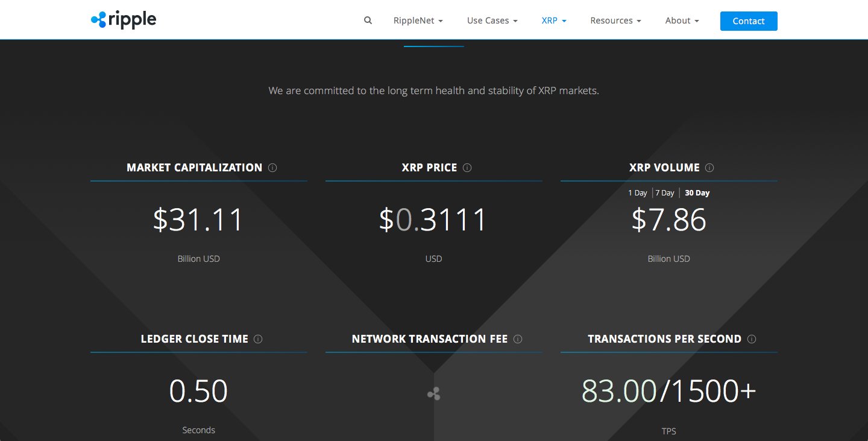Viewport: 868px width, 441px height.
Task: Open the About dropdown menu
Action: (x=682, y=21)
